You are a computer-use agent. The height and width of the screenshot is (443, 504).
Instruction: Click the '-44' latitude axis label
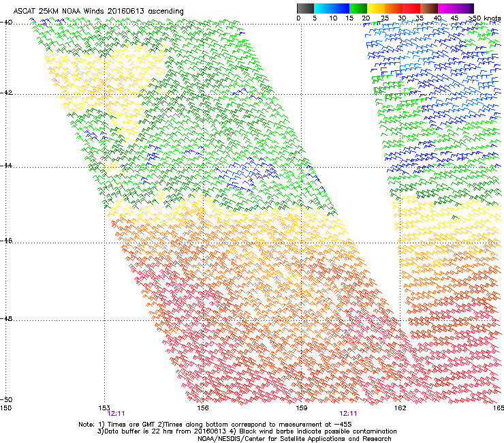click(x=6, y=166)
